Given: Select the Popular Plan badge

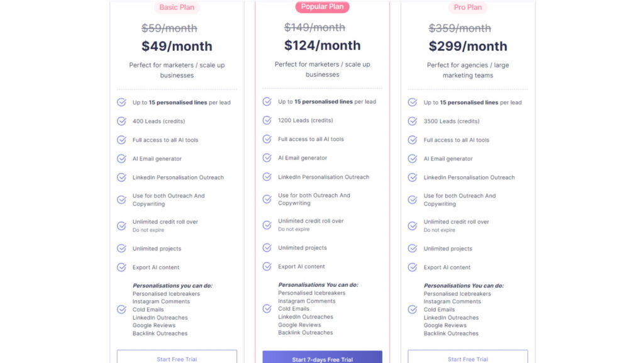Looking at the screenshot, I should [x=322, y=7].
